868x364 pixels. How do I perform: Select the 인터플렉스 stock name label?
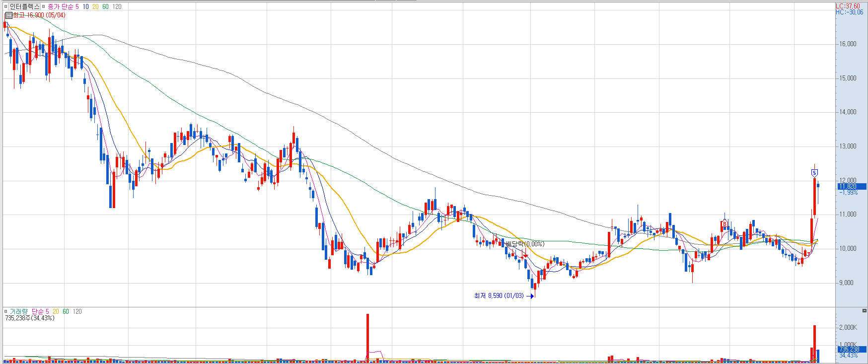[x=24, y=6]
